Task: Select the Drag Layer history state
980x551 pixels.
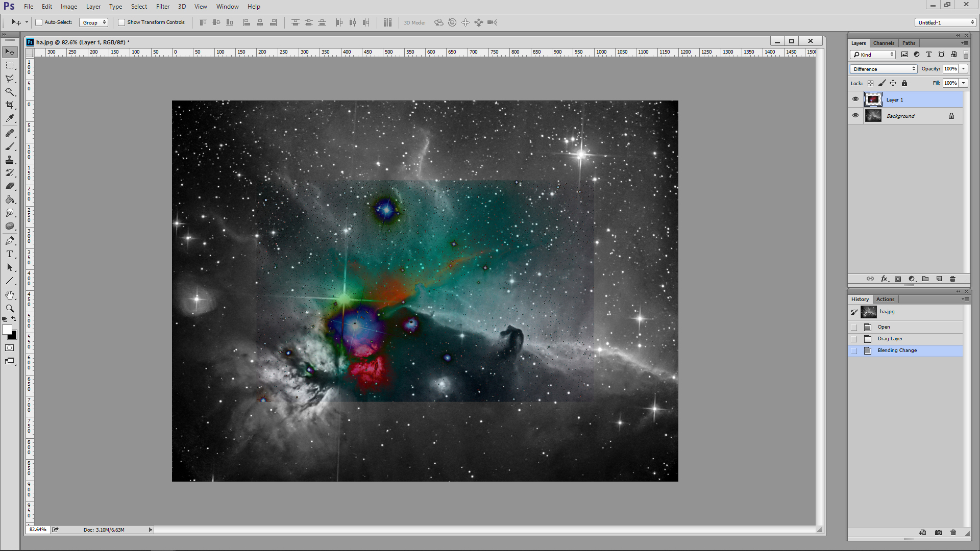Action: (x=905, y=339)
